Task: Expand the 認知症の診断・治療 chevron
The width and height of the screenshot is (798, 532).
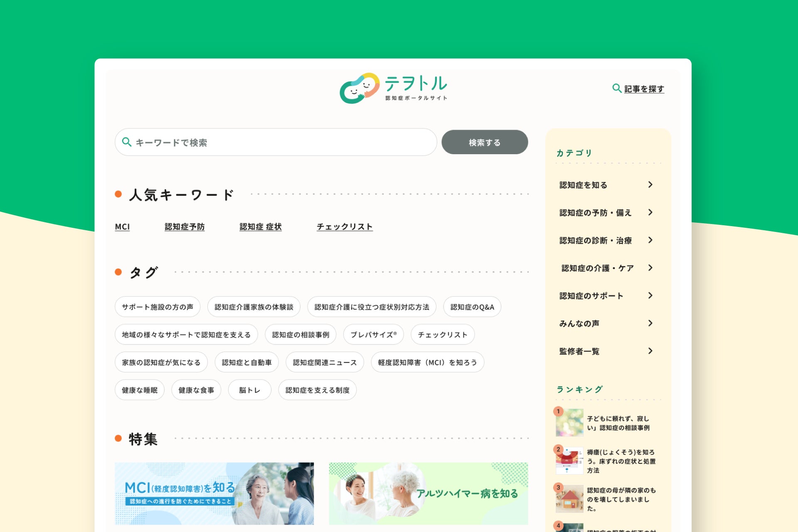Action: point(650,240)
